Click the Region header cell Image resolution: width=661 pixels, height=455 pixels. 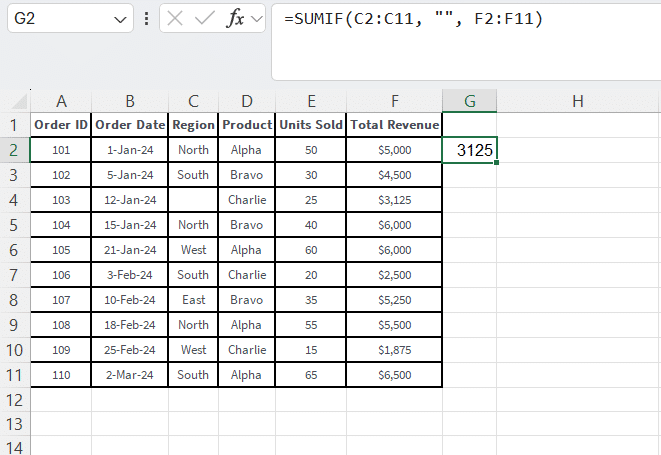coord(193,125)
